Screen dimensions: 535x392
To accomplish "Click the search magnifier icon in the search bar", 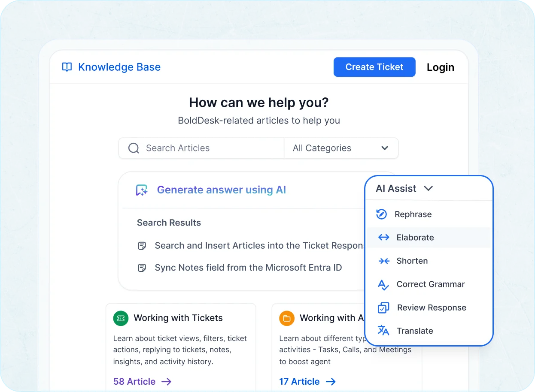I will coord(133,148).
